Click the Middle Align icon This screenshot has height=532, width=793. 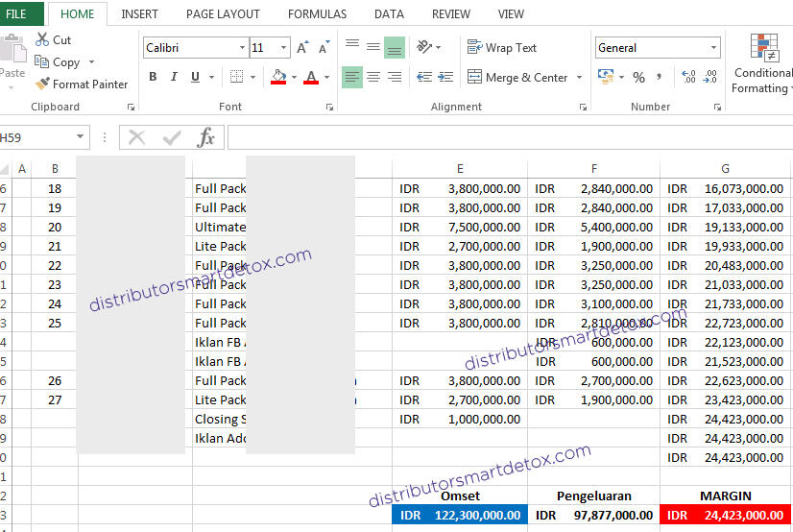click(x=373, y=48)
